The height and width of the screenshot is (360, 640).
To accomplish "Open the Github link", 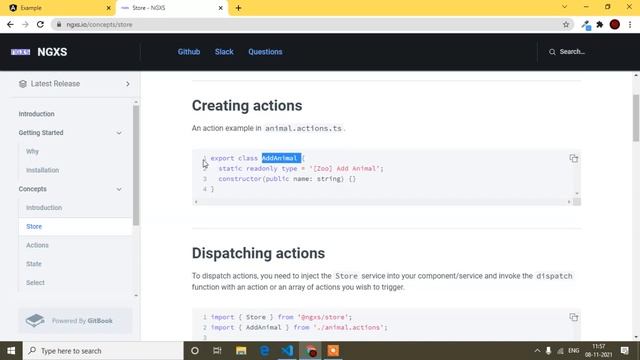I will tap(189, 52).
